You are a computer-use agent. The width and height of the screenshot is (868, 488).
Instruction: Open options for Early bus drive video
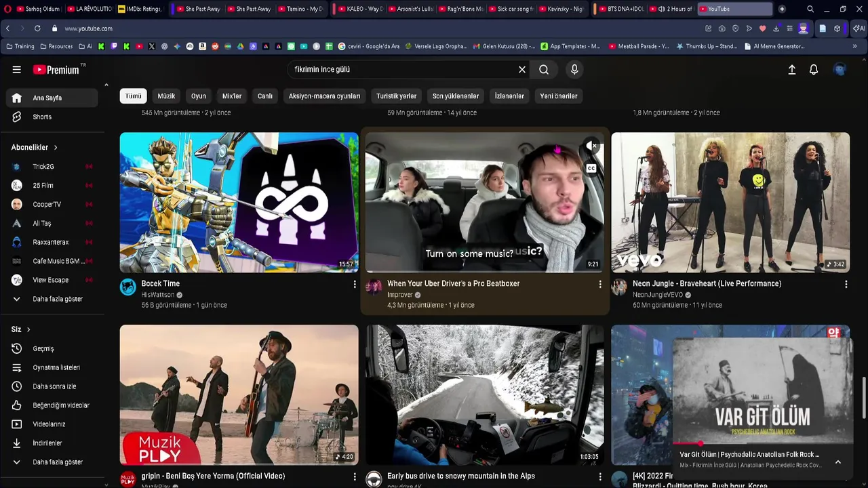coord(600,477)
